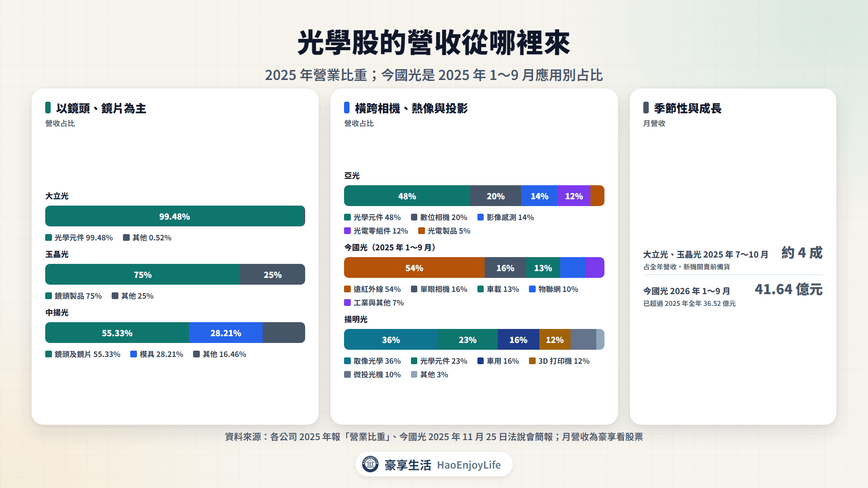
Task: Click legend text 數位相機 20%
Action: pos(443,217)
